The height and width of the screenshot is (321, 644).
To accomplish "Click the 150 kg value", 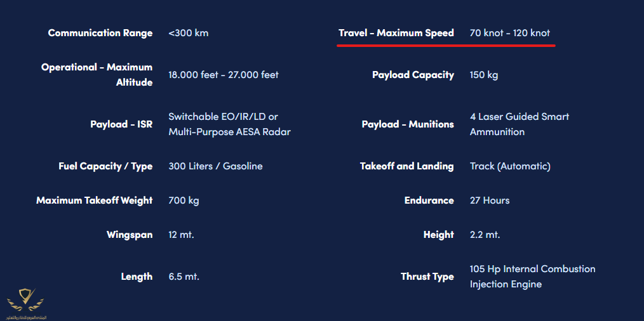I will coord(484,75).
